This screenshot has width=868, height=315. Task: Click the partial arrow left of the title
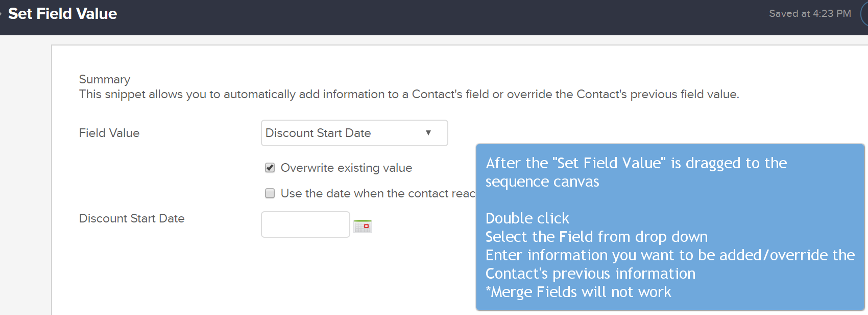pyautogui.click(x=2, y=14)
